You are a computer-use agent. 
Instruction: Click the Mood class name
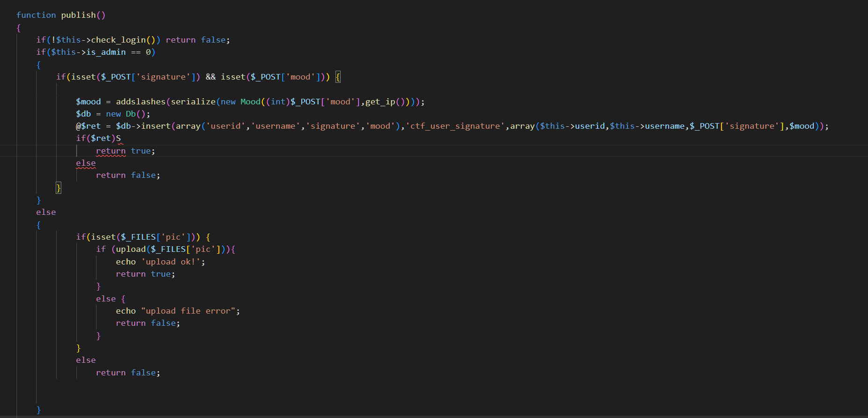tap(250, 102)
